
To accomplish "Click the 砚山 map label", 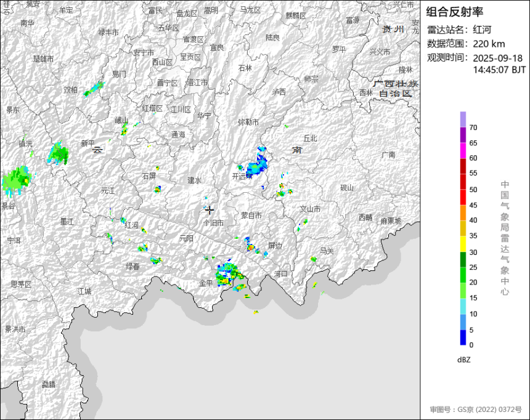I will pyautogui.click(x=347, y=188).
